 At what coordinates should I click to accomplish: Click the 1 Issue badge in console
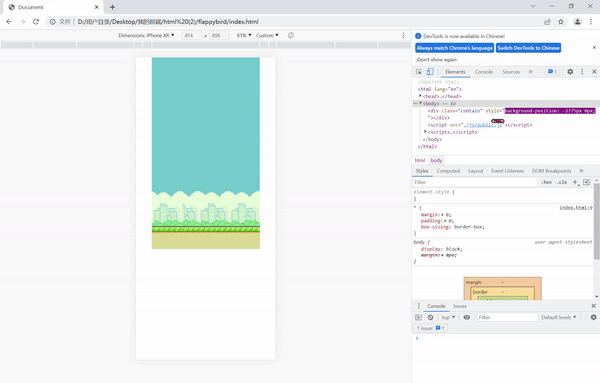coord(430,328)
